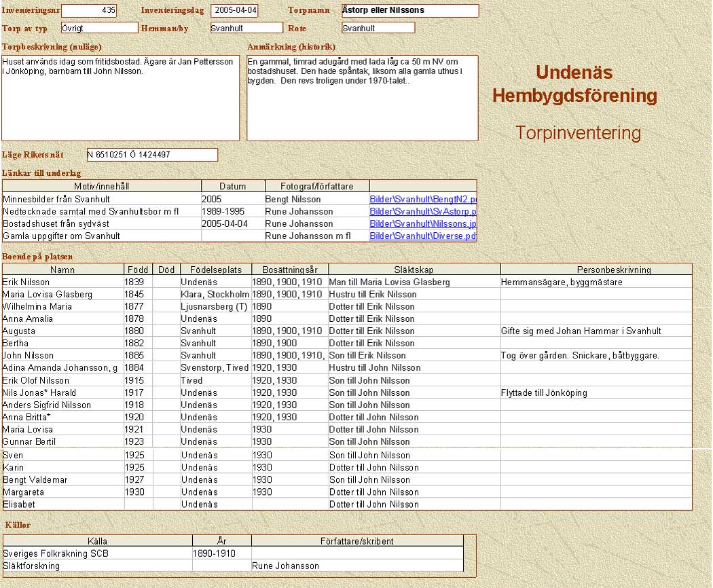Select the Maria Lovisa Glasberg row name
The height and width of the screenshot is (588, 713).
click(48, 295)
